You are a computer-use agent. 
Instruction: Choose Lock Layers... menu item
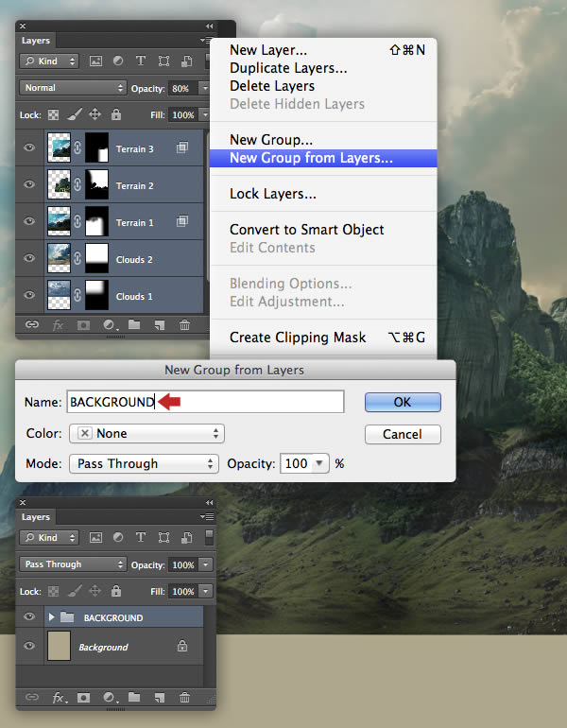(x=323, y=194)
